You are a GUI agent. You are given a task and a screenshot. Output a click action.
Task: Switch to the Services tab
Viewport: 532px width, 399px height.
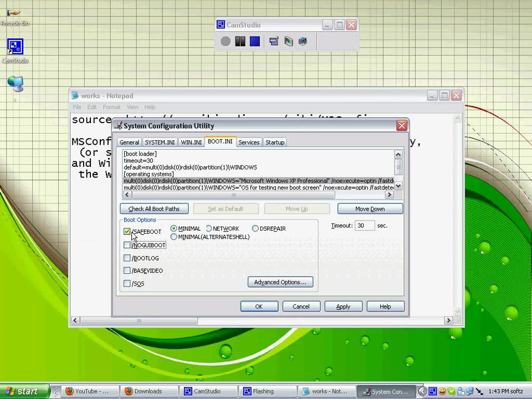(249, 142)
